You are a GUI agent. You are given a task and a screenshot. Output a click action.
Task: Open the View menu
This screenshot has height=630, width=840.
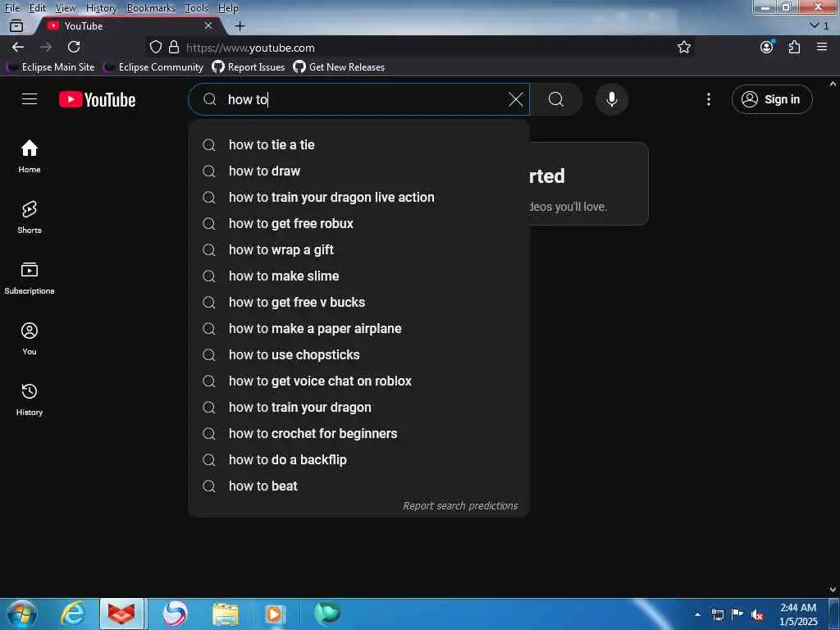66,8
